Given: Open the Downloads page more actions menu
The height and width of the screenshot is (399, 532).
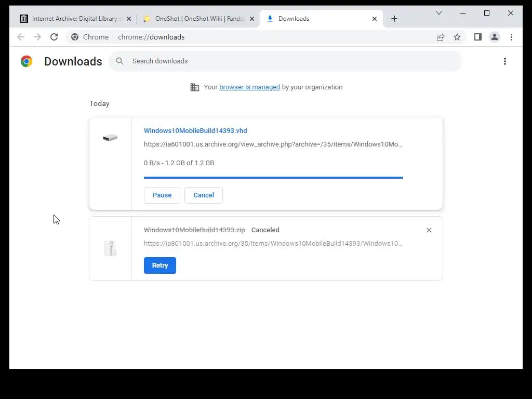Looking at the screenshot, I should pos(505,61).
